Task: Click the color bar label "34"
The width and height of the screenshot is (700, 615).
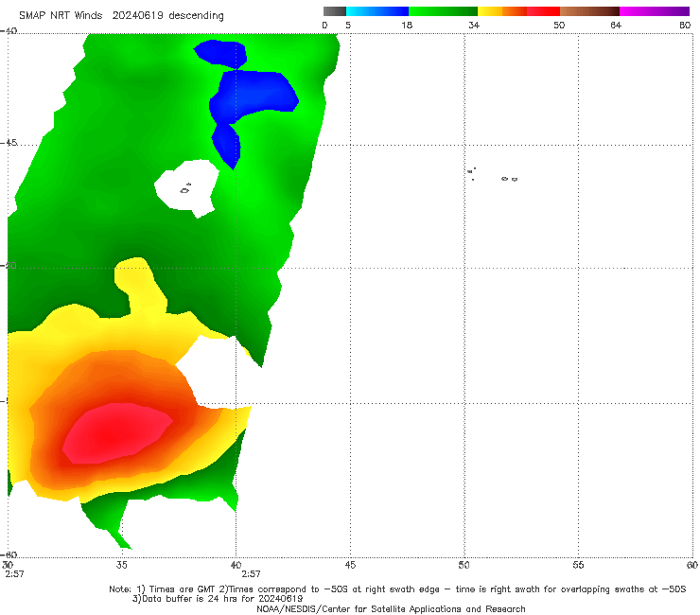Action: pyautogui.click(x=474, y=26)
